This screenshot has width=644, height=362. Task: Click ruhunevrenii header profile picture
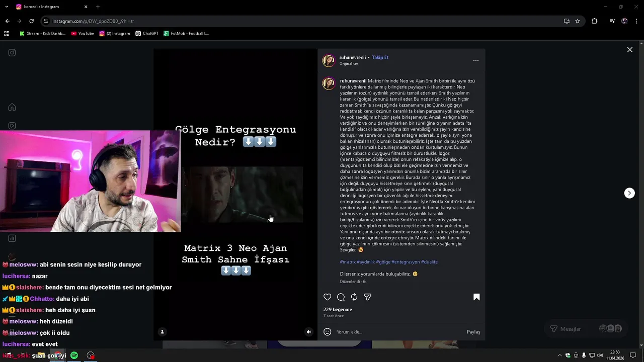[x=329, y=61]
